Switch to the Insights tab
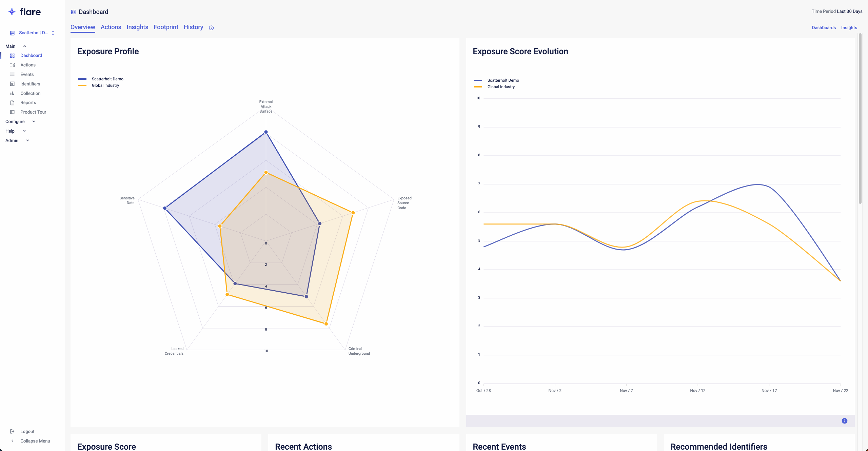This screenshot has height=451, width=868. pyautogui.click(x=137, y=27)
